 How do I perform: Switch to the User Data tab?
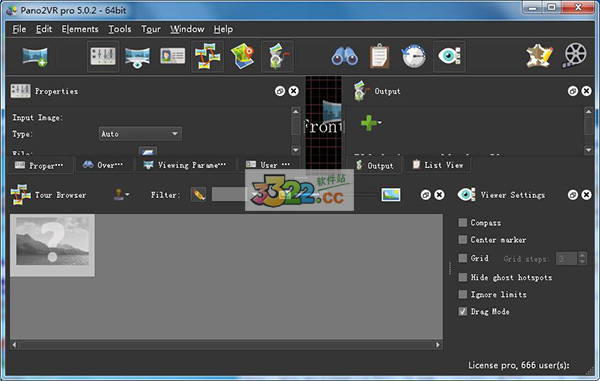coord(268,165)
